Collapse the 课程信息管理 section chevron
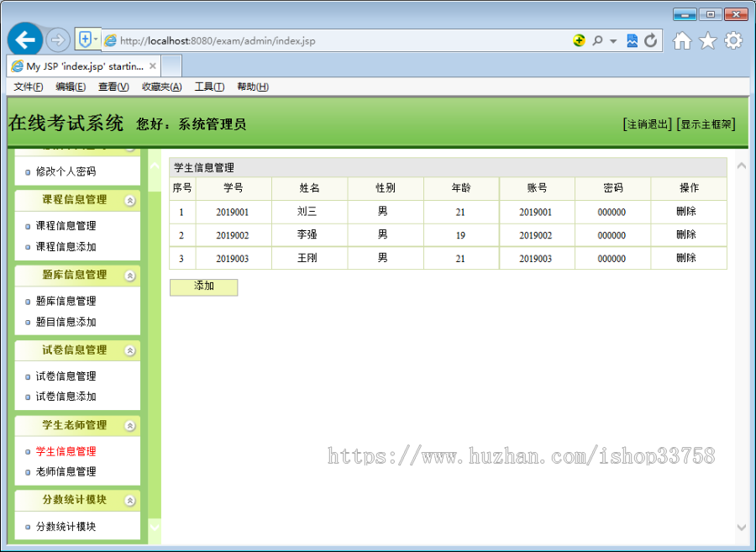 point(130,200)
